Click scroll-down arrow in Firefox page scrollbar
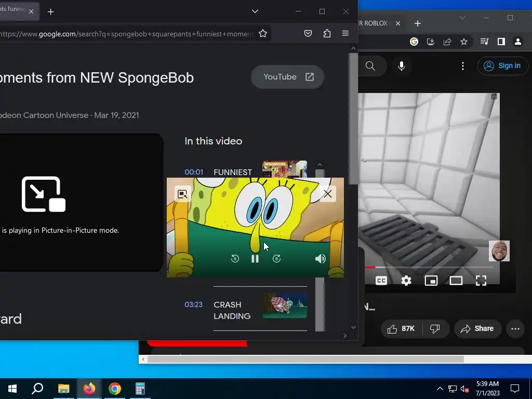This screenshot has width=532, height=399. 353,327
